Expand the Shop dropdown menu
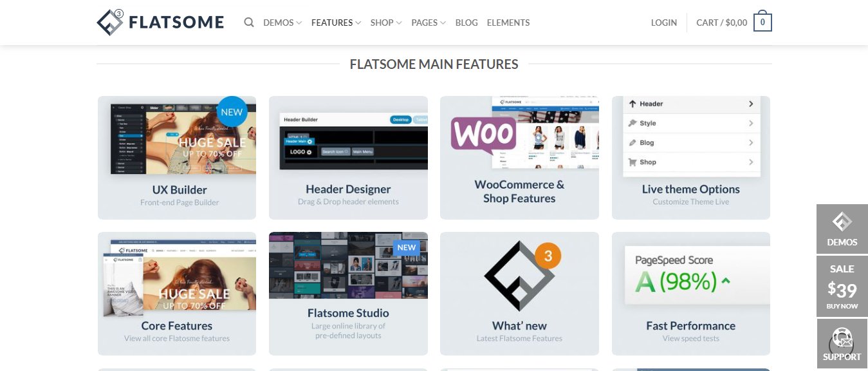The image size is (868, 371). (x=386, y=23)
